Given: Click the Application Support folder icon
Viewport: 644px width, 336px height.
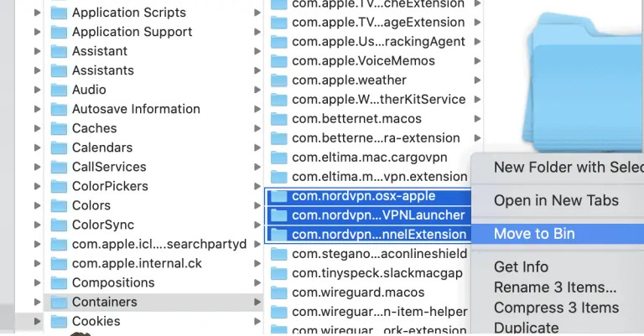Looking at the screenshot, I should (x=59, y=32).
